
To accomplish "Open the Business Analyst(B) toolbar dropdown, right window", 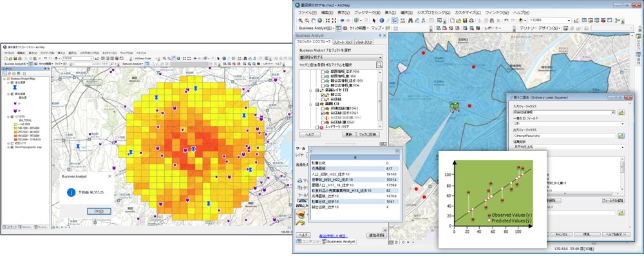I will pyautogui.click(x=316, y=28).
